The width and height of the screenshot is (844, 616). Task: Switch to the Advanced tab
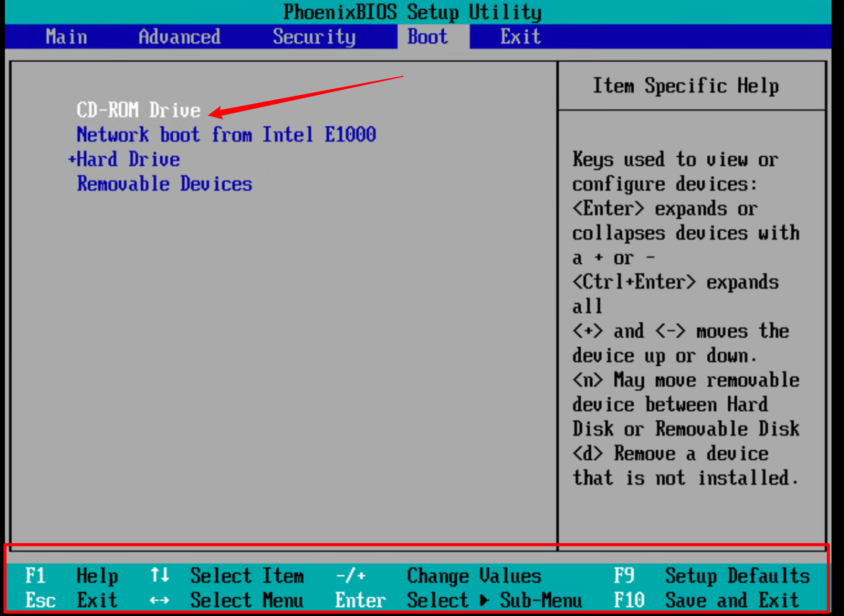click(x=180, y=37)
